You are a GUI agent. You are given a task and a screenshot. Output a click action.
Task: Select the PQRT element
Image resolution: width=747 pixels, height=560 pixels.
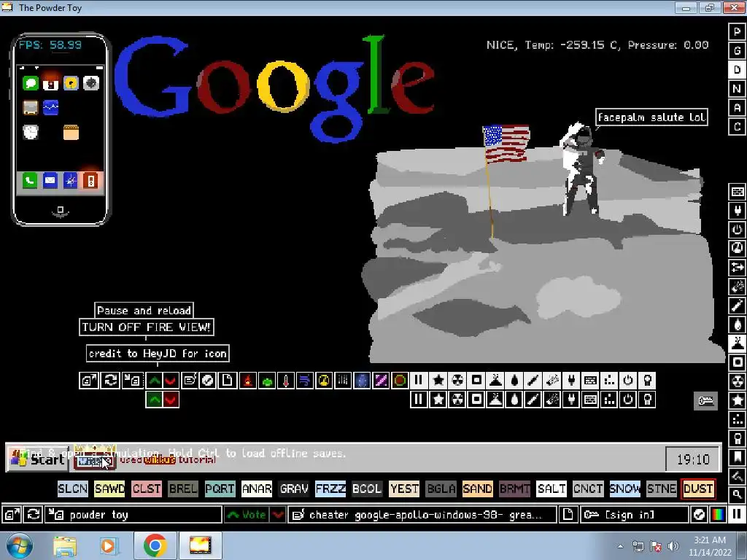pyautogui.click(x=220, y=489)
